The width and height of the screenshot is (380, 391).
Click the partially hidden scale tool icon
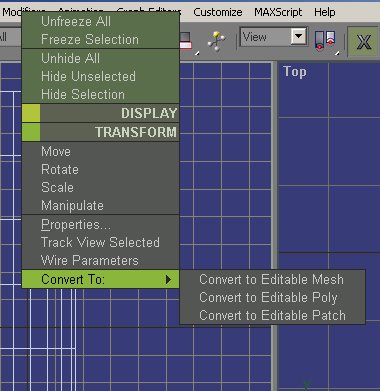point(186,41)
